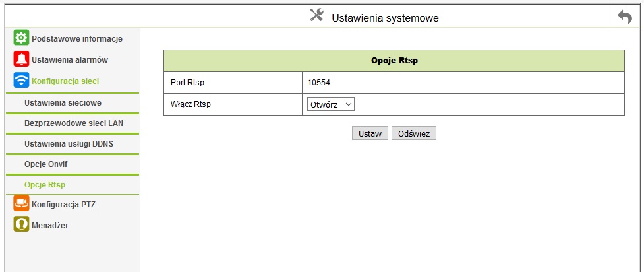Click the wrench and screwdriver tools icon
Viewport: 644px width, 272px height.
pos(316,16)
